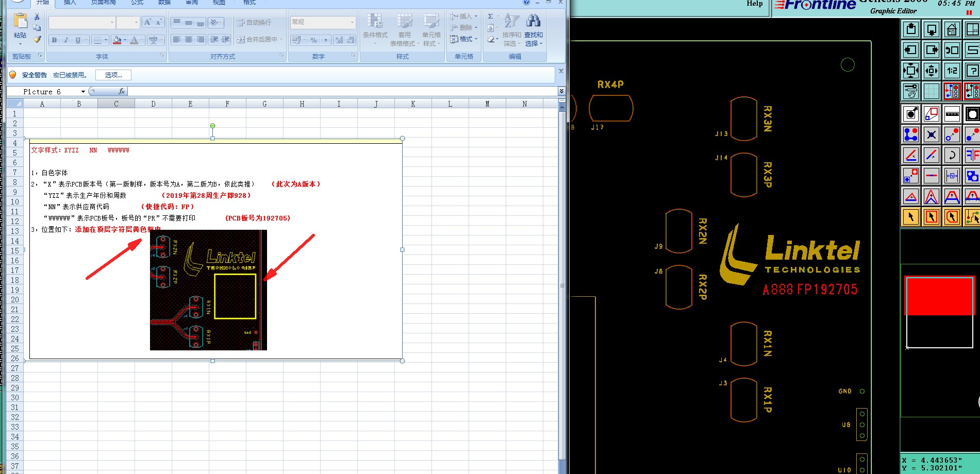Click the fill color paint bucket swatch
Image resolution: width=980 pixels, height=474 pixels.
pos(117,40)
